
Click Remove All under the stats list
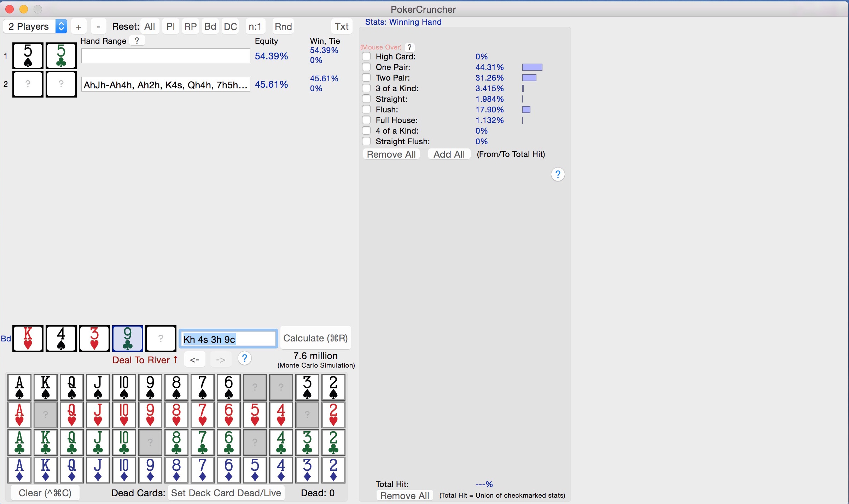coord(391,154)
